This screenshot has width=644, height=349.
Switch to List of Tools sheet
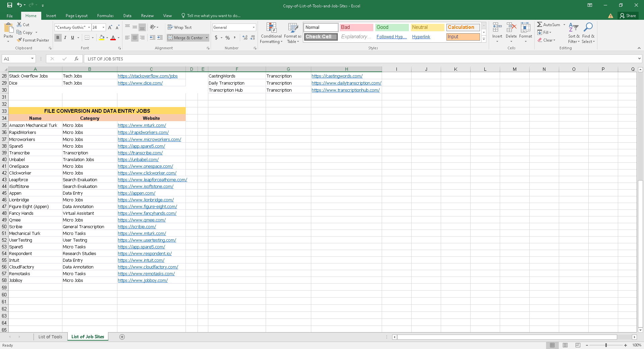(x=50, y=337)
